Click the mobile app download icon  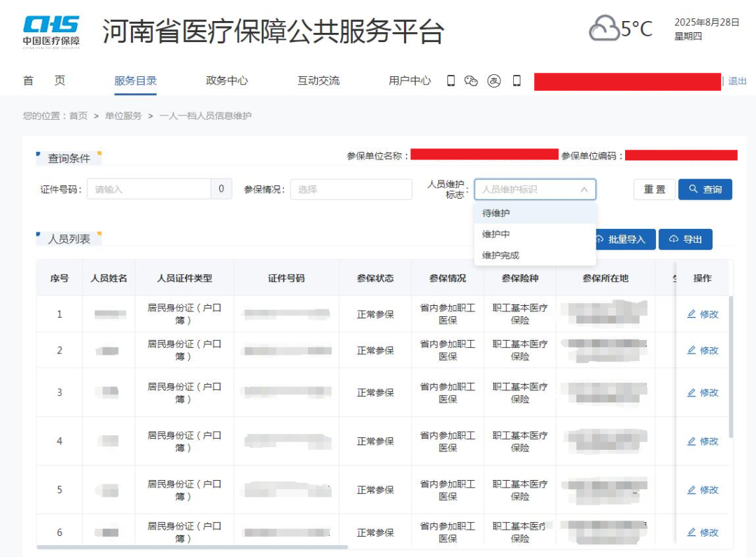click(x=451, y=81)
